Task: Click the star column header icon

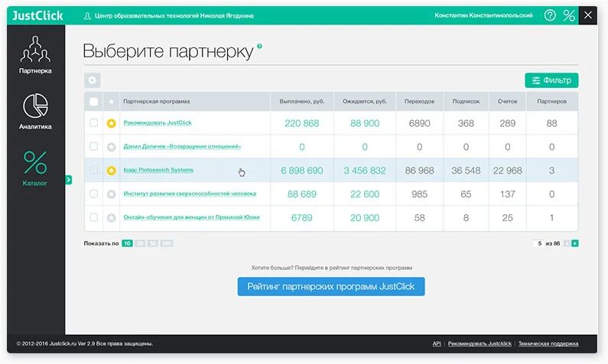Action: pyautogui.click(x=112, y=102)
